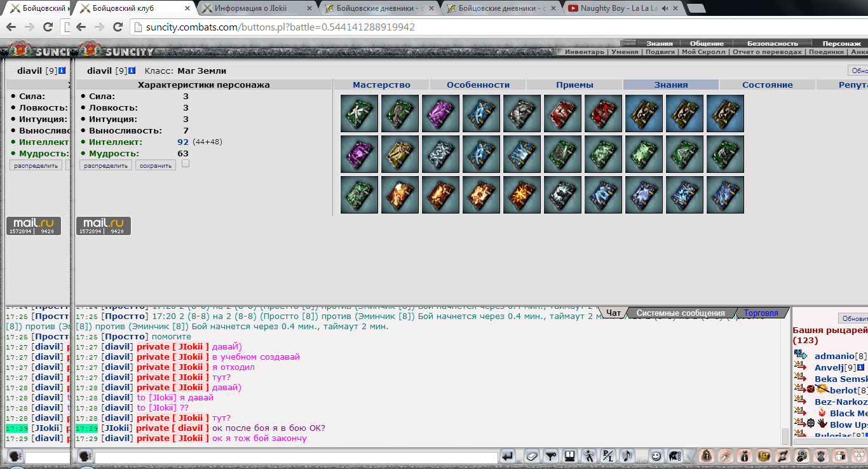868x469 pixels.
Task: Click the compass icon in bottom bar
Action: tap(725, 456)
